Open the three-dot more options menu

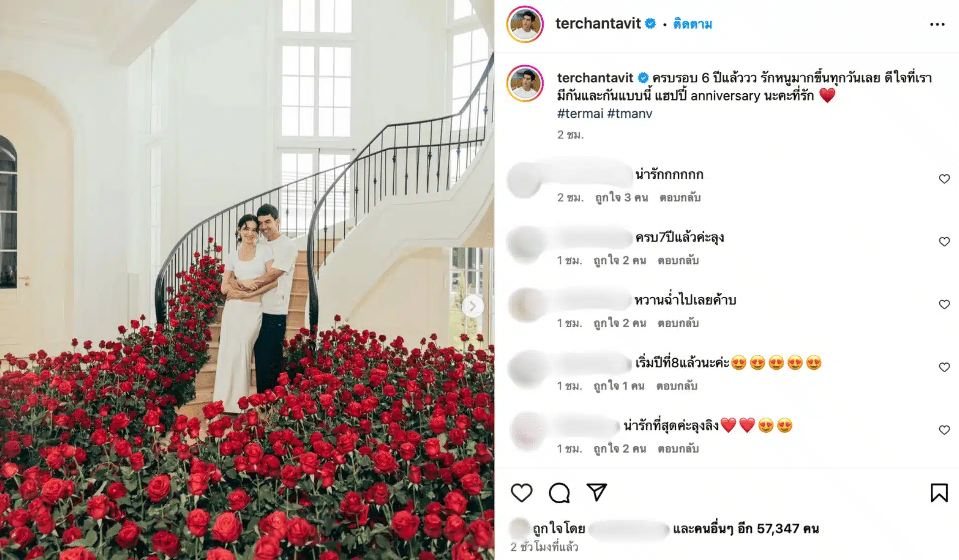tap(937, 24)
